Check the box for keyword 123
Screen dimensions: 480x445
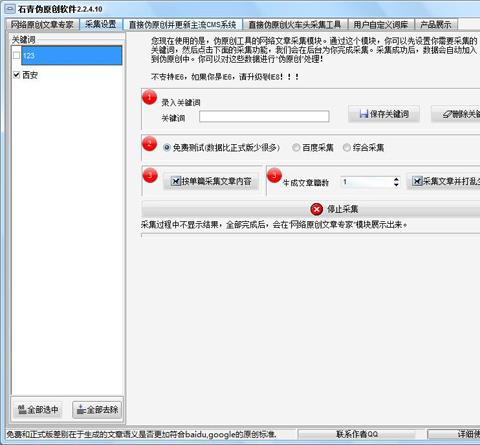point(16,55)
